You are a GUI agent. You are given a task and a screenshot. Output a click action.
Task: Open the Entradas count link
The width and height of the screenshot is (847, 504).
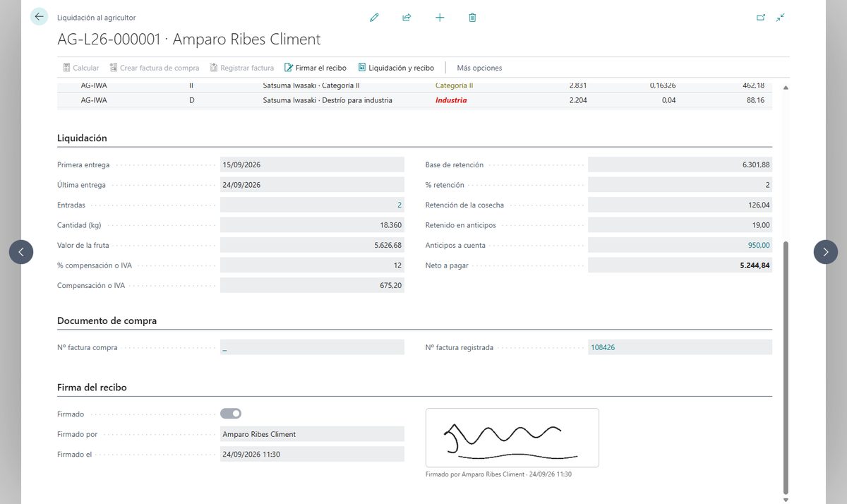tap(400, 205)
